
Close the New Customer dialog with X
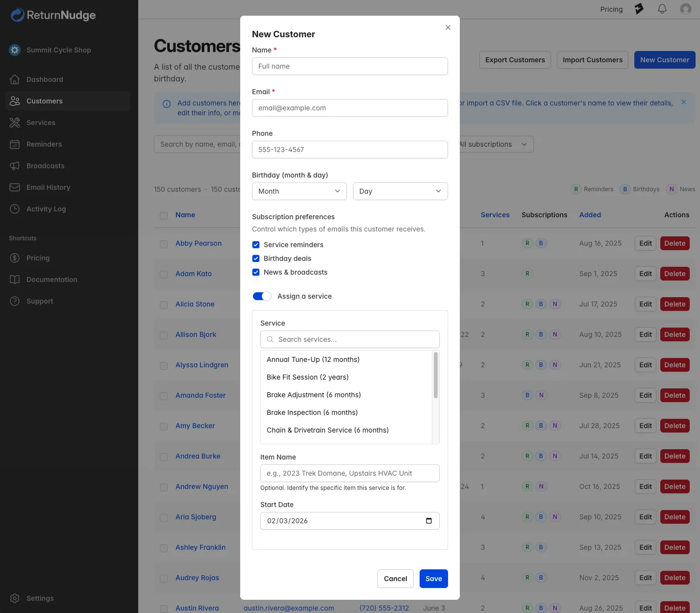pos(448,27)
